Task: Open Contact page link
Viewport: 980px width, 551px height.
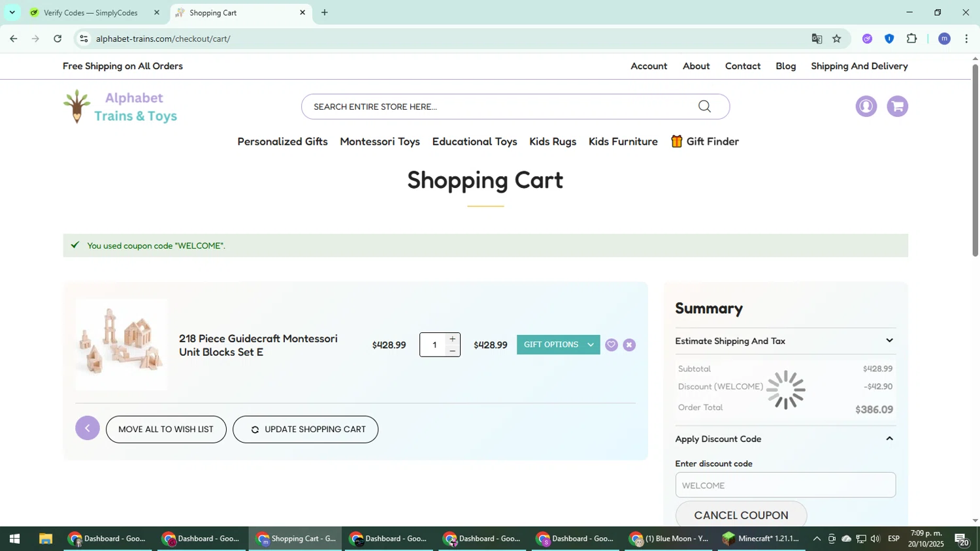Action: click(743, 66)
